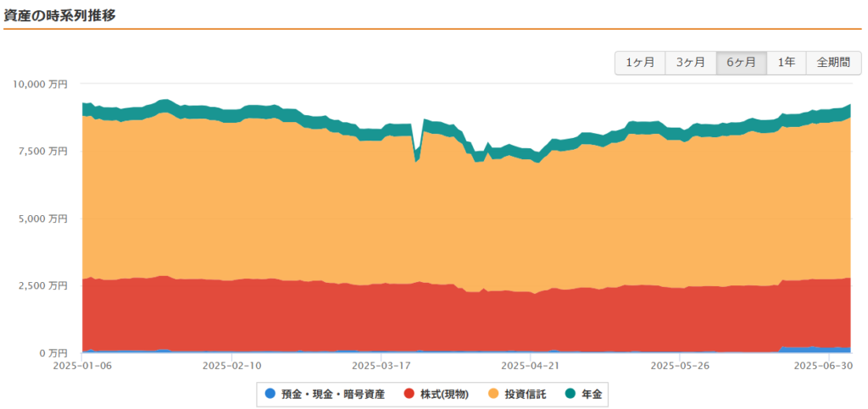Switch chart range to 3ヶ月
Viewport: 868px width, 409px height.
click(690, 63)
